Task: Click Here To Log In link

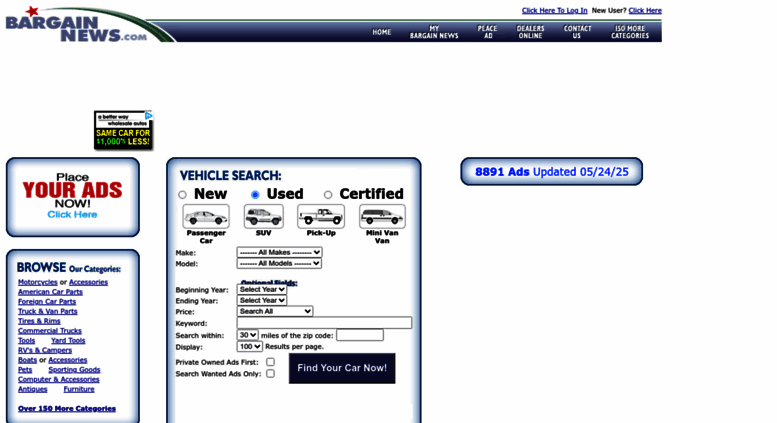Action: (555, 10)
